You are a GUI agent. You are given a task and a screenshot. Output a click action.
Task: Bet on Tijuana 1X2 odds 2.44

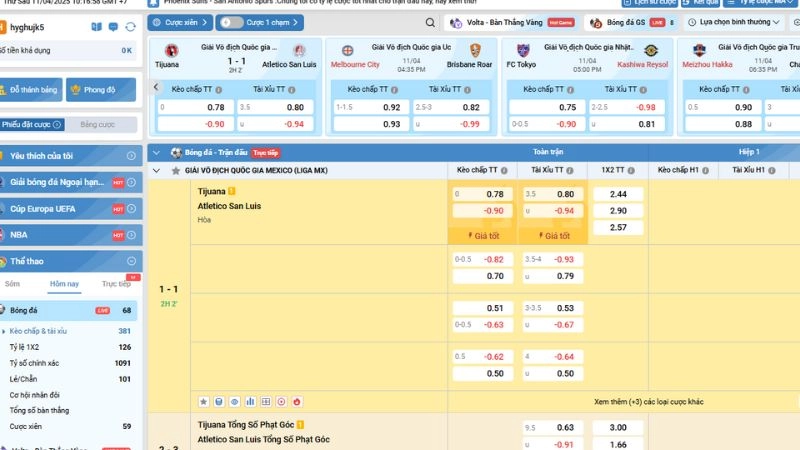click(618, 194)
